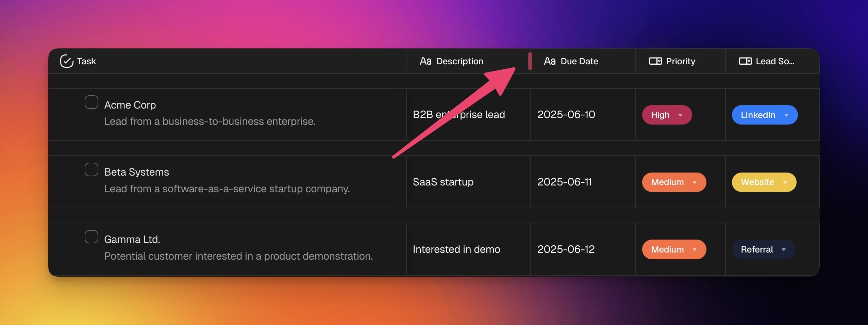Screen dimensions: 868x325
Task: Click the select-type icon beside Priority
Action: (x=655, y=61)
